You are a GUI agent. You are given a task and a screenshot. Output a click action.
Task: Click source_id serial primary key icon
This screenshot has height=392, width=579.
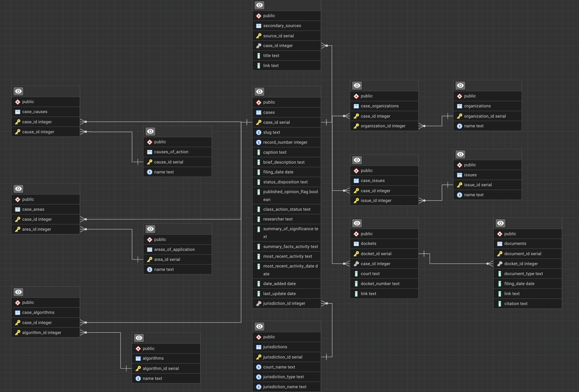click(x=259, y=36)
